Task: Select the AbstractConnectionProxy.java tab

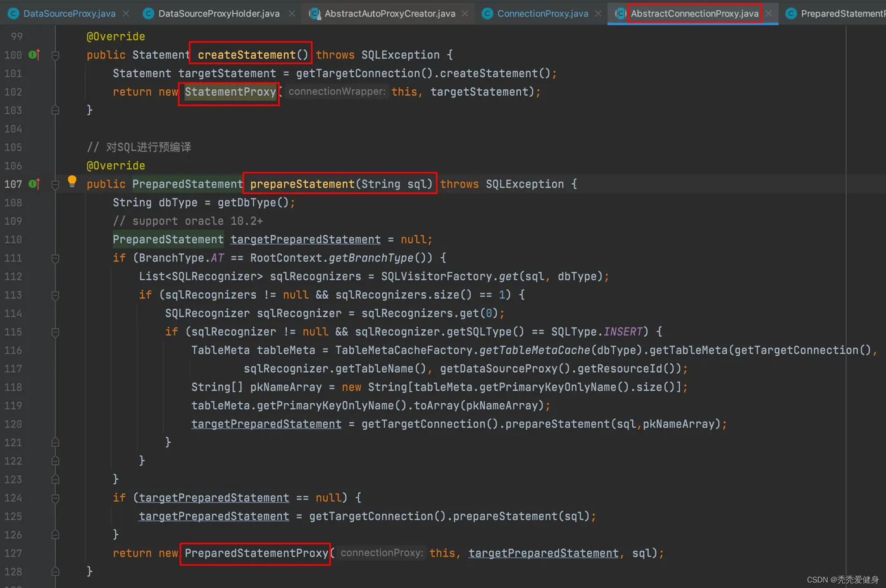Action: pos(694,13)
